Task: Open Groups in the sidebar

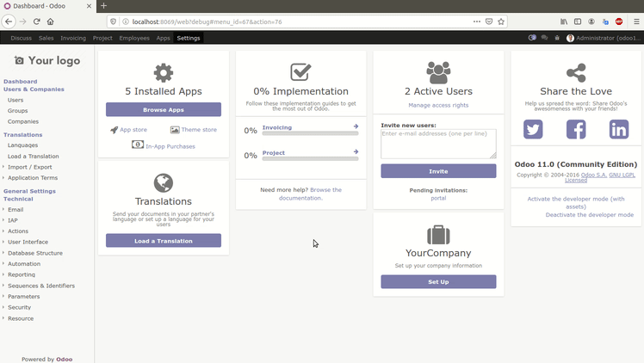Action: click(18, 111)
